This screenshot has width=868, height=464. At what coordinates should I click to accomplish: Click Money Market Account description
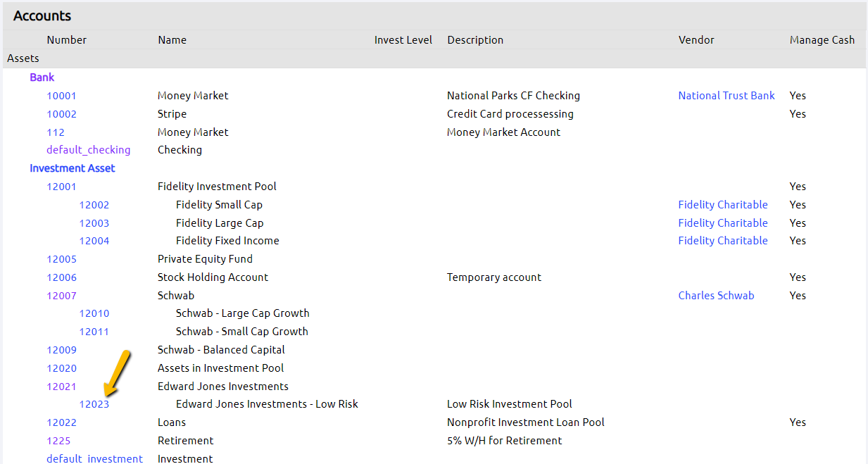coord(504,132)
